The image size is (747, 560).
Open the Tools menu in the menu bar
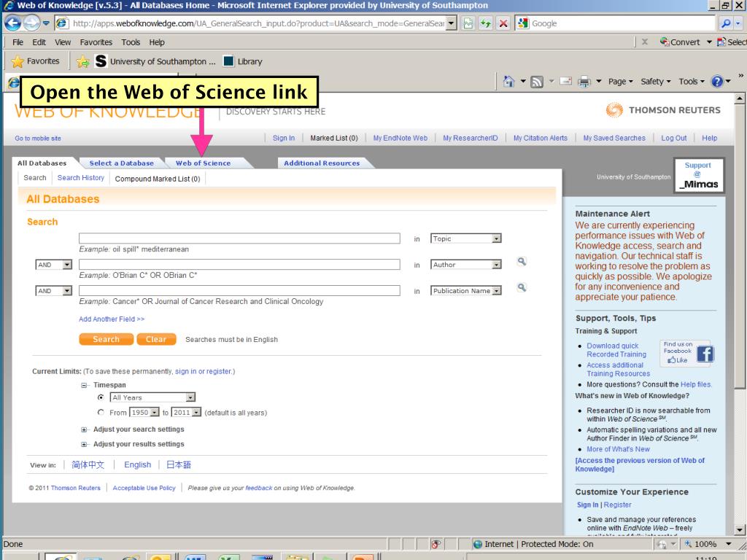[131, 42]
